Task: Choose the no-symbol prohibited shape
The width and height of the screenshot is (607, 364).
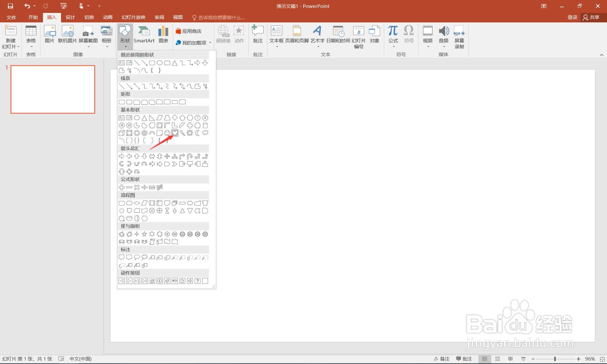Action: point(145,133)
